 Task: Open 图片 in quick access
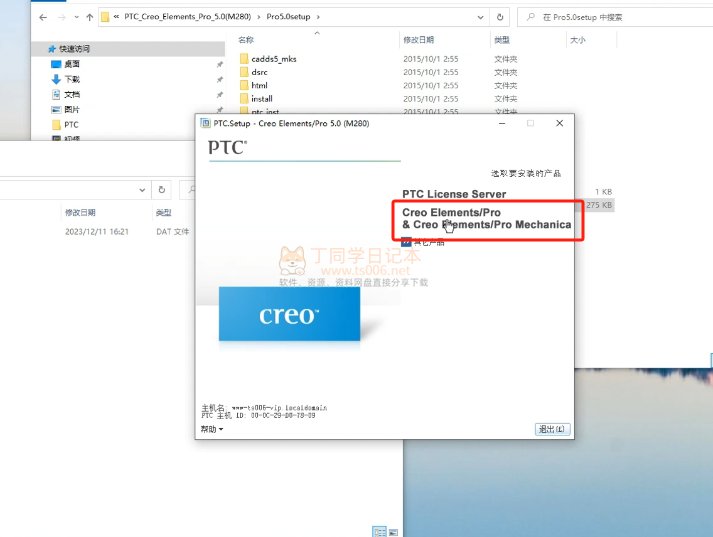pos(72,109)
